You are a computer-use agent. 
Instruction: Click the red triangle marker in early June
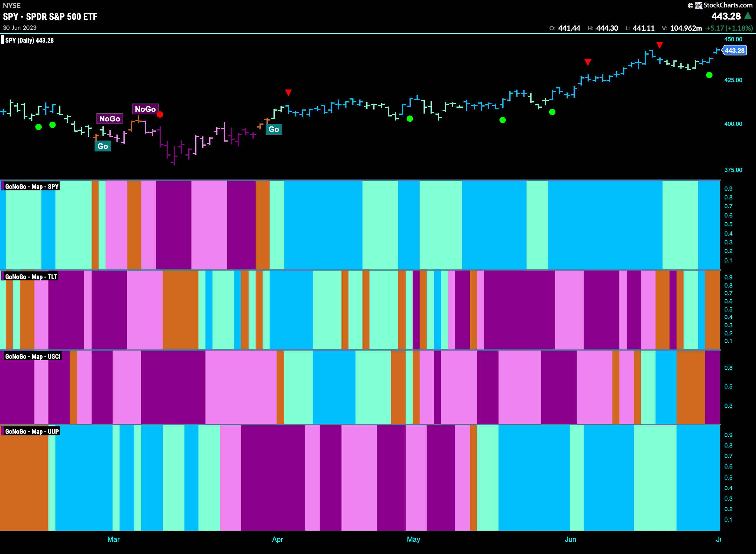[x=588, y=62]
